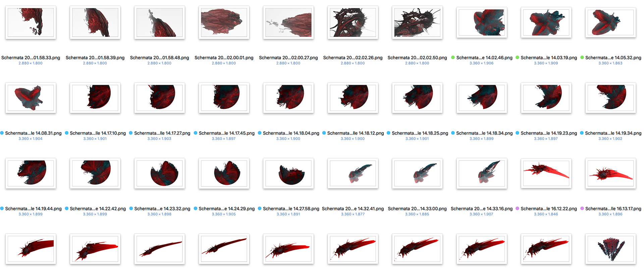
Task: Select the Schermata 14.24.29.png thumbnail
Action: pos(224,173)
